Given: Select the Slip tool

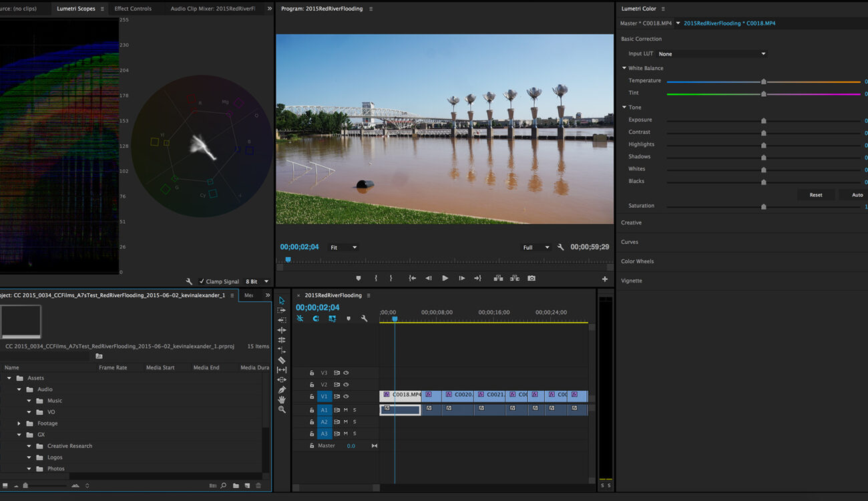Looking at the screenshot, I should pyautogui.click(x=282, y=370).
